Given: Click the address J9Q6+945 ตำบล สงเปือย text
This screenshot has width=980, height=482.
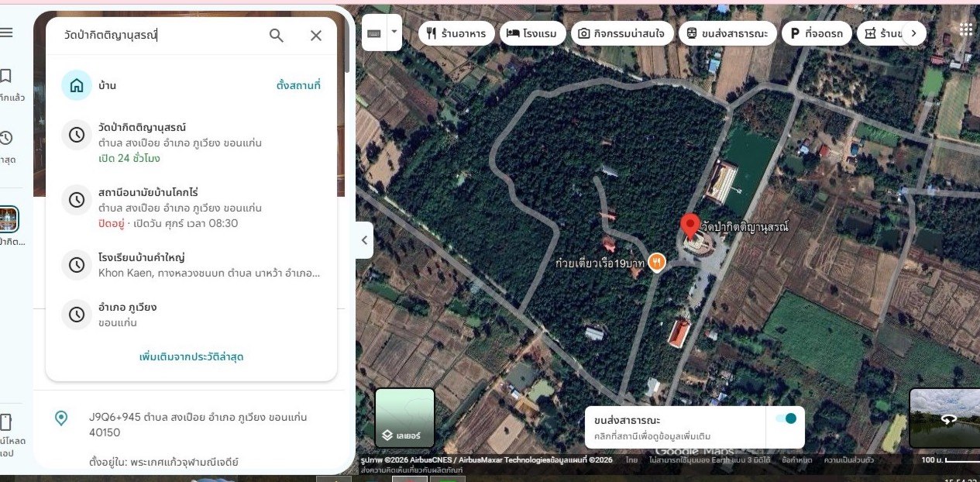Looking at the screenshot, I should tap(198, 425).
